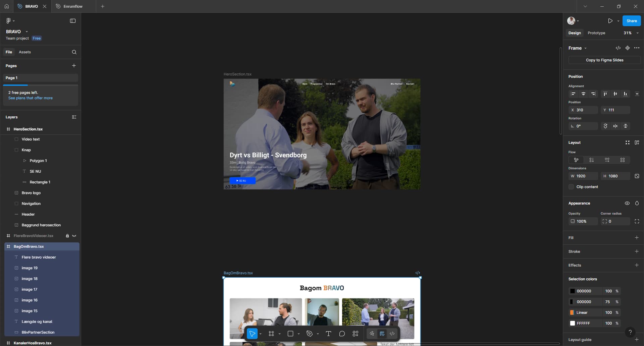Image resolution: width=644 pixels, height=346 pixels.
Task: Add a fill with the plus icon
Action: pyautogui.click(x=637, y=238)
